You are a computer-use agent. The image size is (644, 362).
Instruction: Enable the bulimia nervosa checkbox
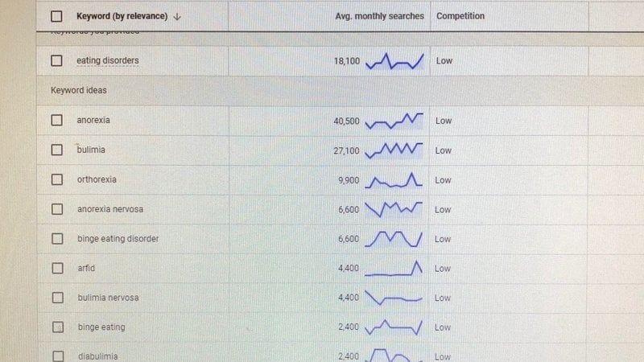(x=57, y=298)
